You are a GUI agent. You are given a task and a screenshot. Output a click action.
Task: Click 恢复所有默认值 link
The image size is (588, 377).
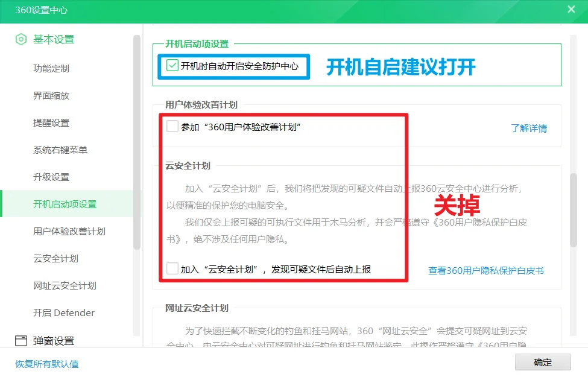click(47, 364)
